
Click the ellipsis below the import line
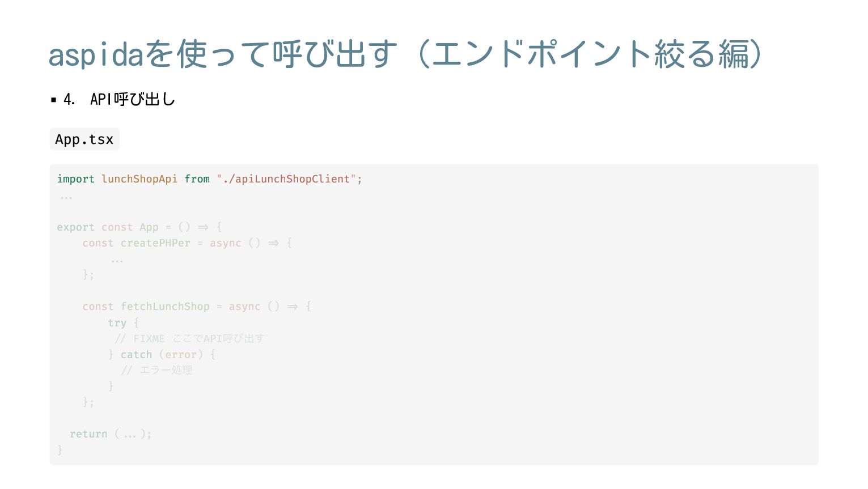point(66,198)
